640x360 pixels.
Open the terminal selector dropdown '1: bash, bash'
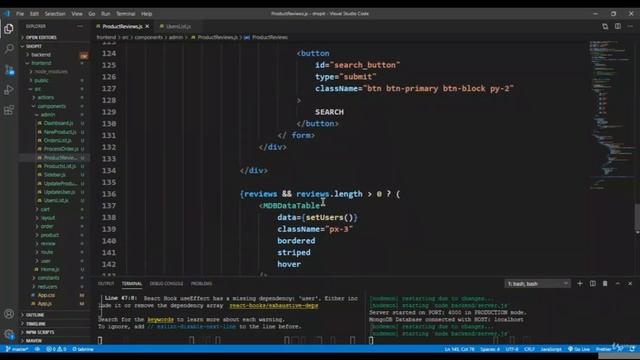pyautogui.click(x=537, y=283)
